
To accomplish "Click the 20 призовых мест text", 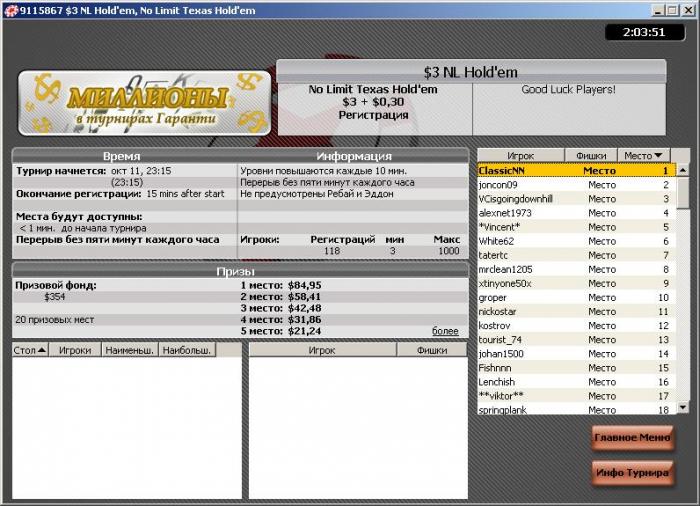I will coord(54,320).
